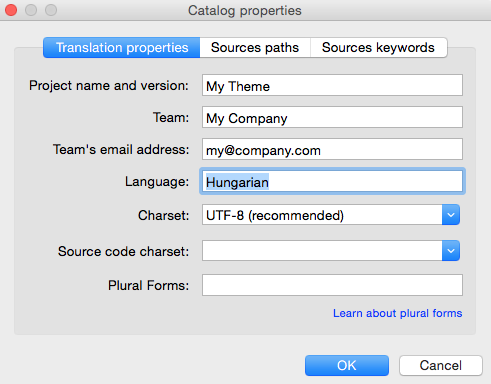Select the Translation properties tab
491x384 pixels.
(x=122, y=48)
